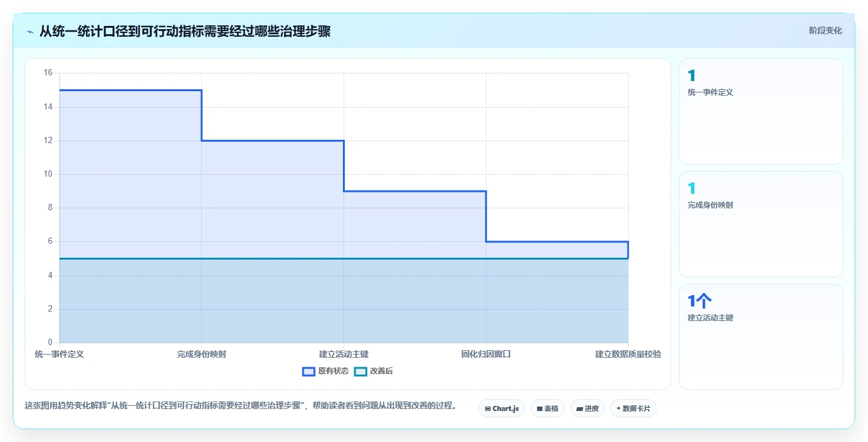Click the blue 原有状态 legend color box
Screen dimensions: 868x442
tap(309, 371)
